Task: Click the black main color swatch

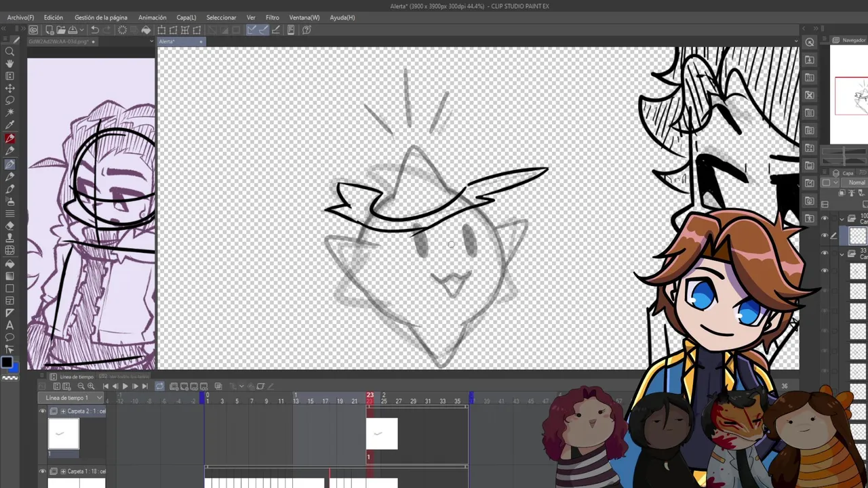Action: coord(6,363)
